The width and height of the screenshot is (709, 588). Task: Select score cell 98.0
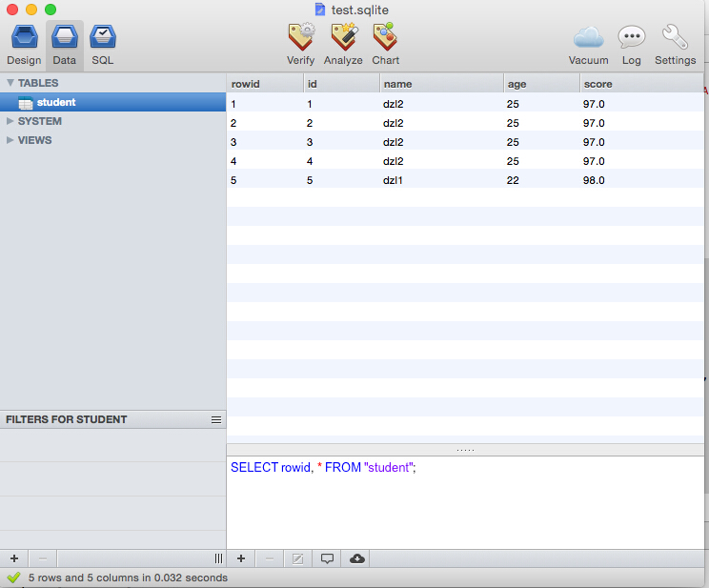point(641,180)
